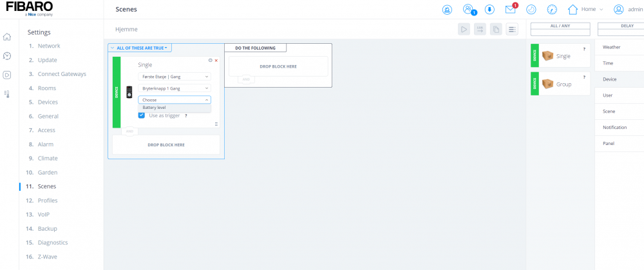Click the night mode moon icon
Screen dimensions: 644x270
click(531, 10)
